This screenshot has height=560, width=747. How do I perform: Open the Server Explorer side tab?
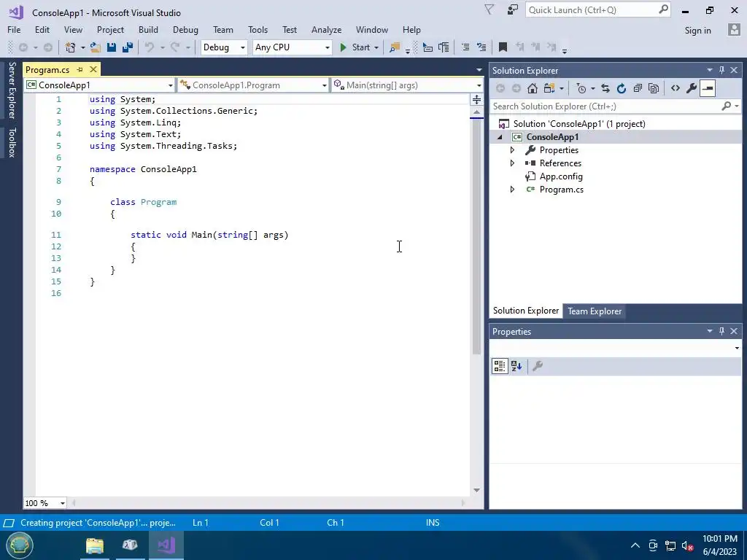[12, 90]
